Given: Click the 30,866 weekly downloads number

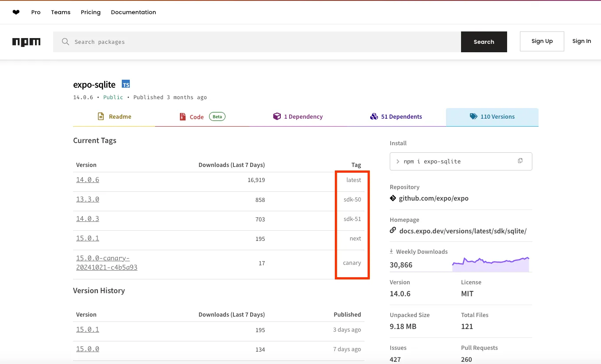Looking at the screenshot, I should (401, 265).
